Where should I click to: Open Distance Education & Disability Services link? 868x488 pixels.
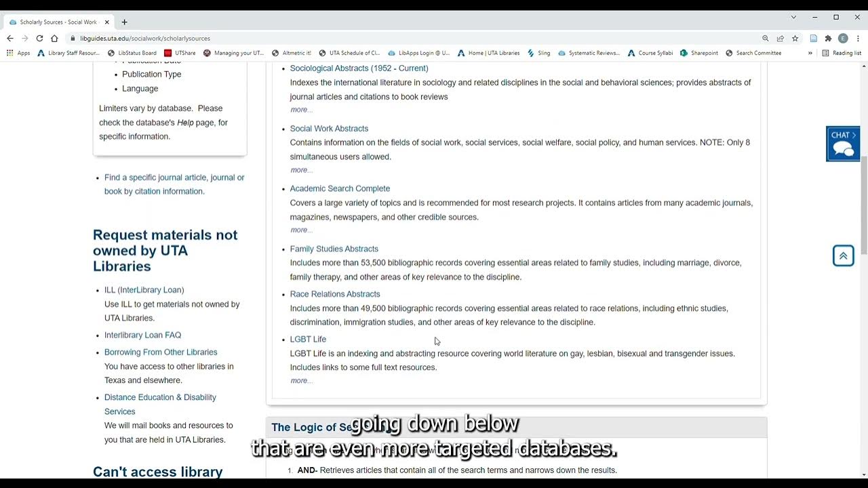point(160,405)
